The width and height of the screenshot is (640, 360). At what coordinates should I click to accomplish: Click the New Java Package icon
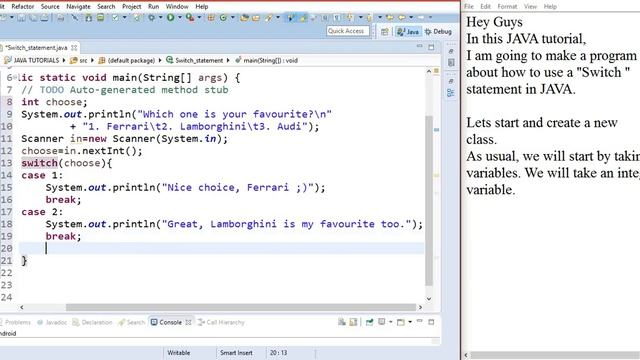(x=211, y=18)
